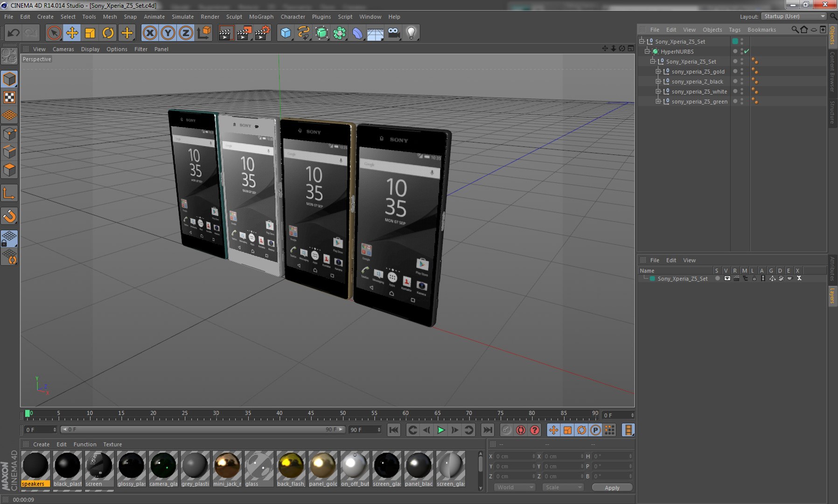The width and height of the screenshot is (838, 504).
Task: Render to Picture Viewer
Action: [244, 33]
